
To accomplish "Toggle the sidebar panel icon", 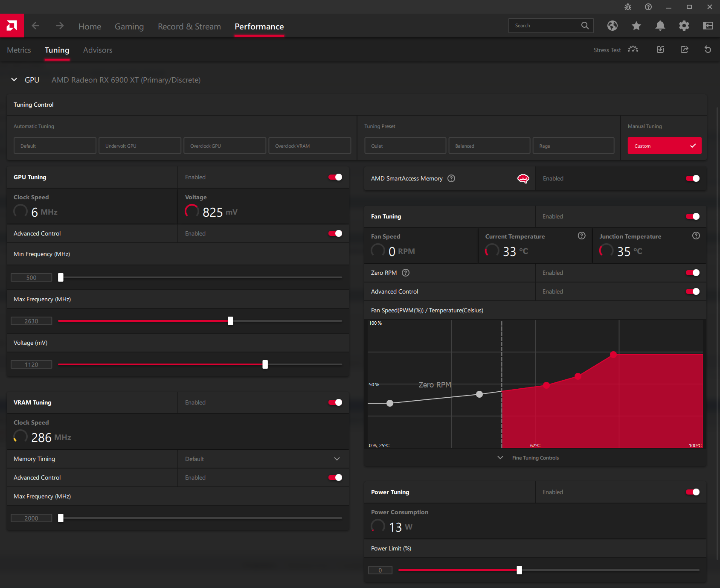I will 708,26.
